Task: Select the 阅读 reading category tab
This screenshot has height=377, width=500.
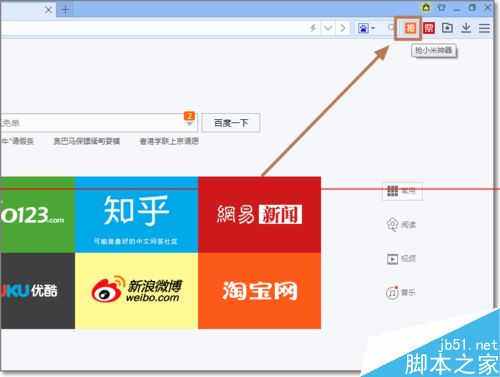Action: 401,224
